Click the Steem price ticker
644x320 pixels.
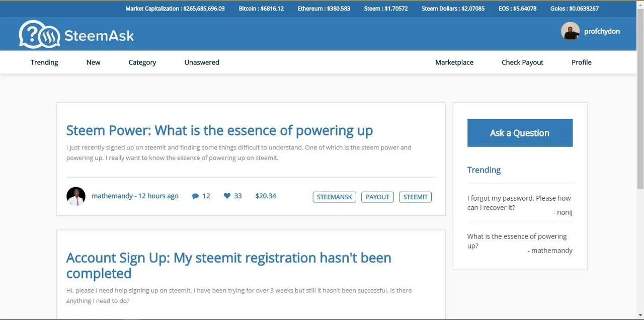tap(386, 9)
